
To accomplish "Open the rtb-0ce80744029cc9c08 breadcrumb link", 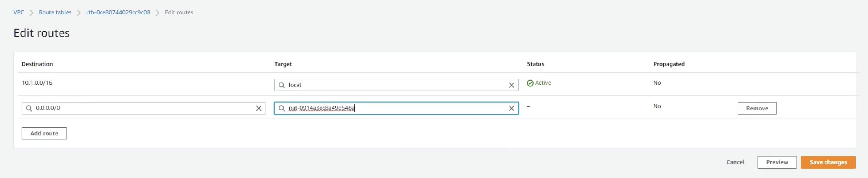I will (118, 12).
